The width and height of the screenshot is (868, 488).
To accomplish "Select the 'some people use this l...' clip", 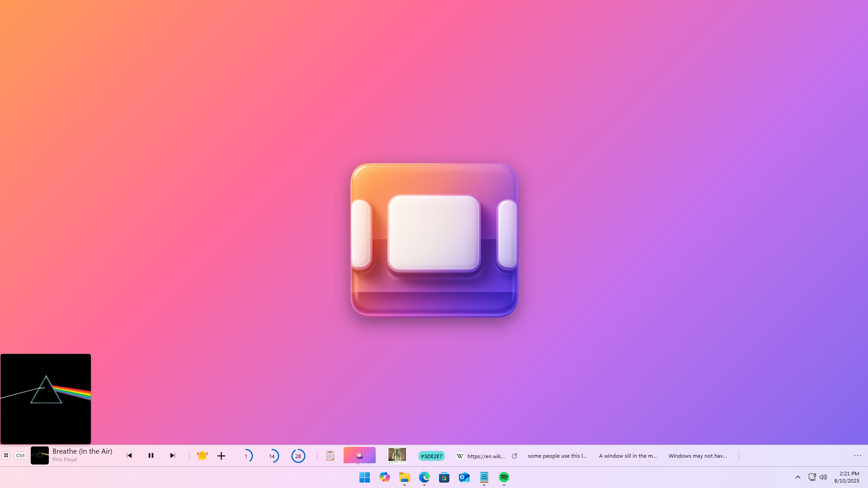I will [x=557, y=456].
